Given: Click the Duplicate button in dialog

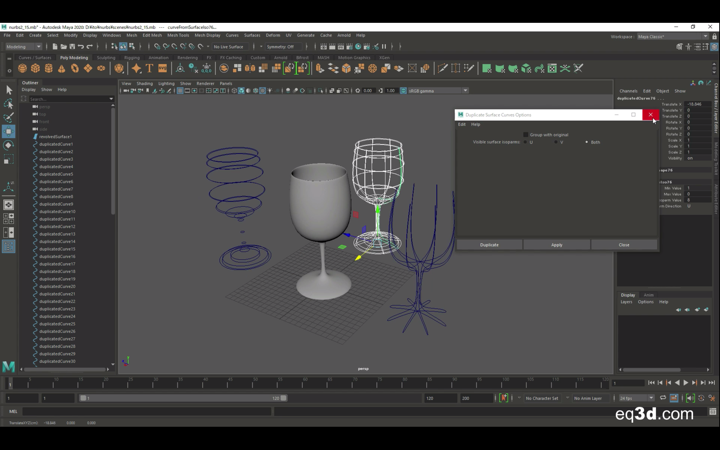Looking at the screenshot, I should (489, 244).
